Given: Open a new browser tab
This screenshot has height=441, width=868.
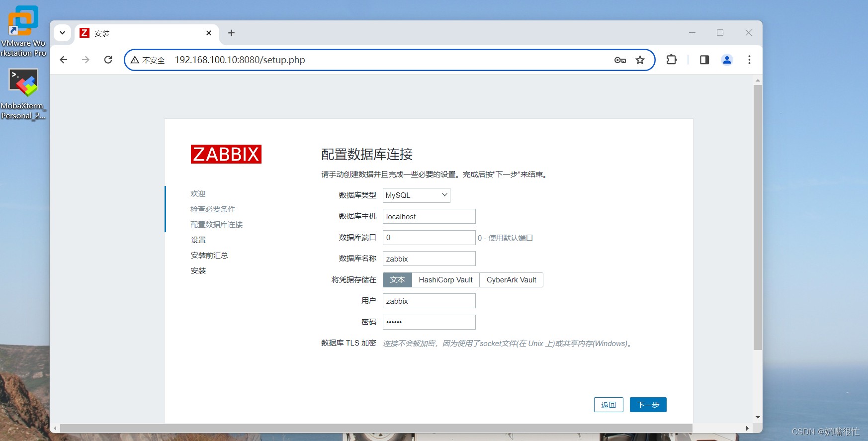Looking at the screenshot, I should pos(231,33).
